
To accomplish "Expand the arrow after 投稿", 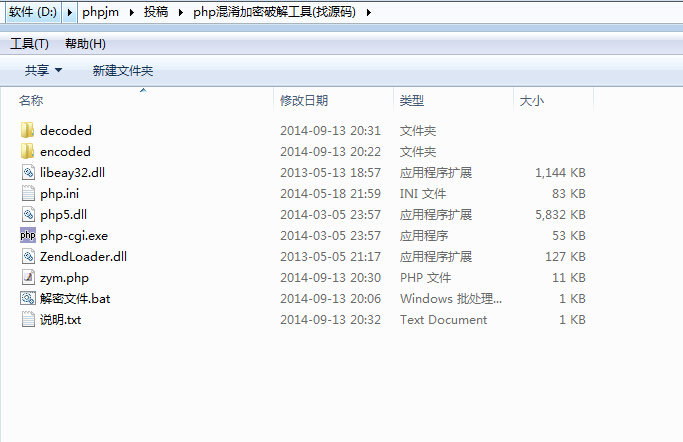I will tap(181, 12).
